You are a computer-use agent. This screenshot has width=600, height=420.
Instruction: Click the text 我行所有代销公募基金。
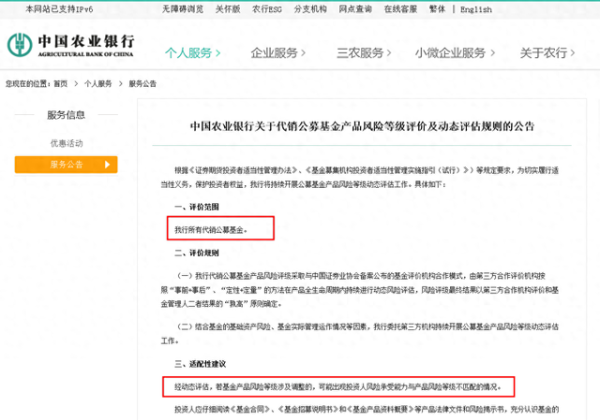[211, 230]
